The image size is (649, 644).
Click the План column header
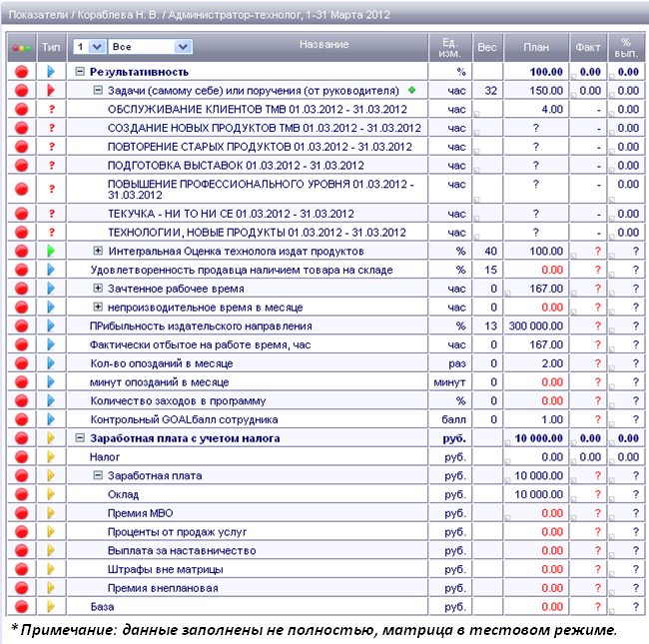tap(536, 47)
